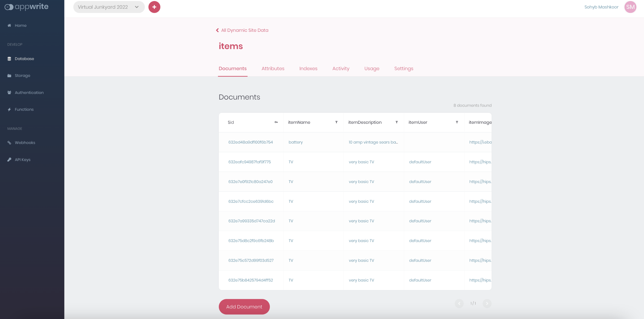Open Database via its stack icon
644x319 pixels.
click(x=9, y=59)
